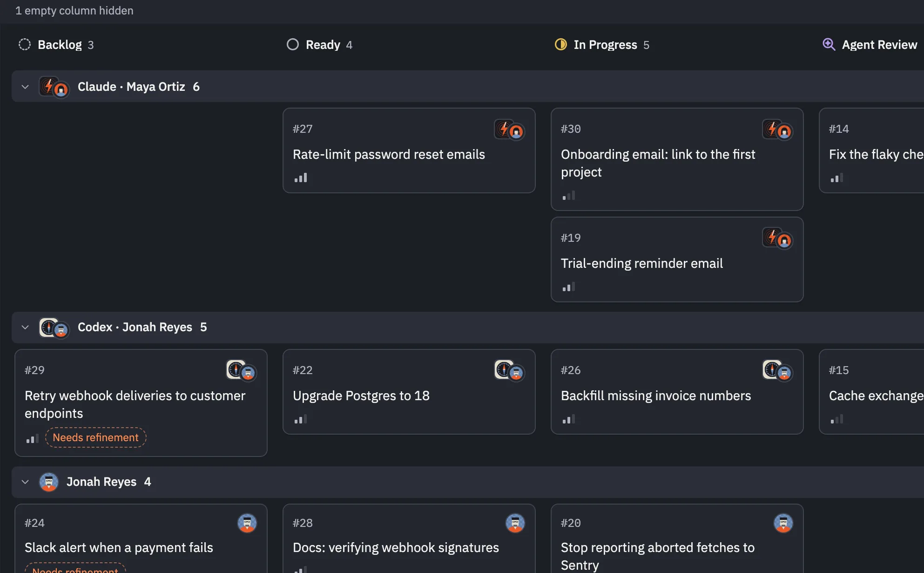Open card Rate-limit password reset emails

[409, 150]
